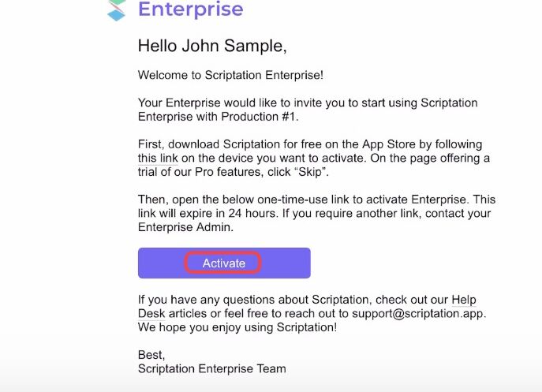Open the 'this link' App Store hyperlink
The image size is (542, 392).
[158, 158]
